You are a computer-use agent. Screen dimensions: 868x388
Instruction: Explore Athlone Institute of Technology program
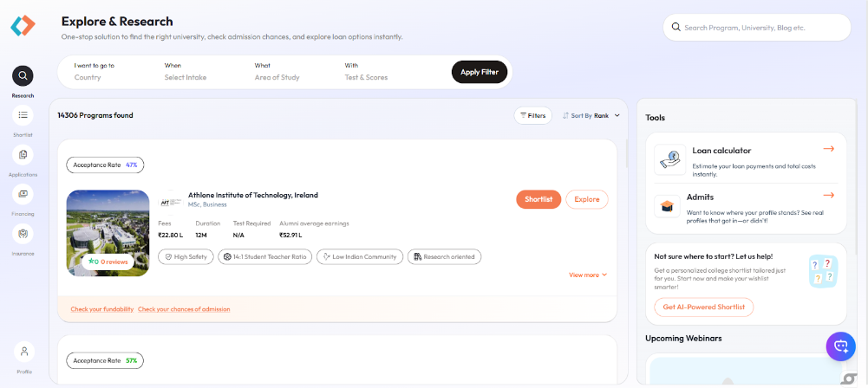tap(587, 199)
